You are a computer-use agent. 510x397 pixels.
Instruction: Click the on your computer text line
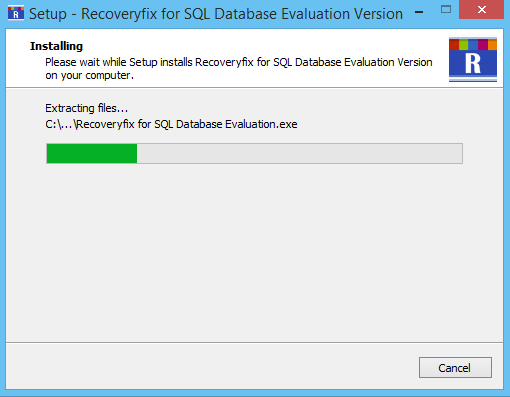pyautogui.click(x=89, y=75)
